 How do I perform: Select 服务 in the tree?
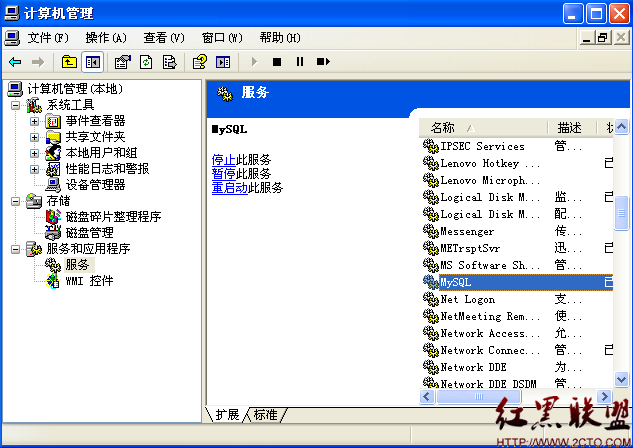pyautogui.click(x=77, y=265)
